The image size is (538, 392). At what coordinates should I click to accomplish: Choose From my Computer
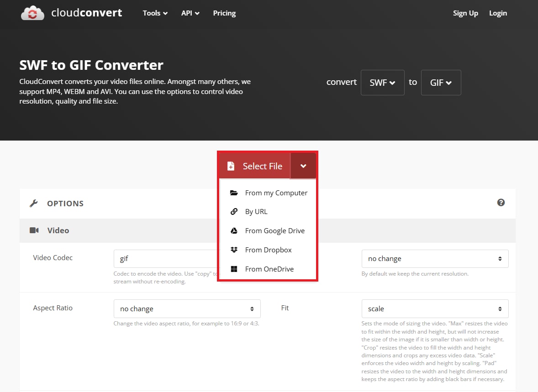[268, 193]
